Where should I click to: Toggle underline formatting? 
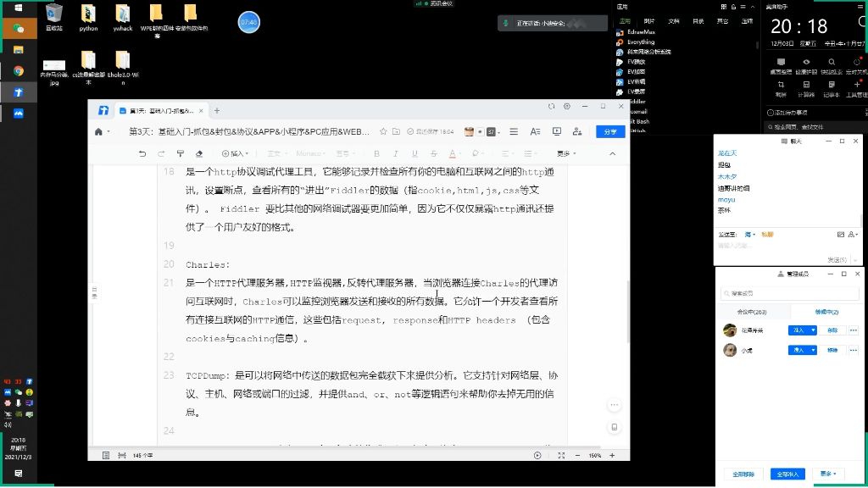point(415,153)
